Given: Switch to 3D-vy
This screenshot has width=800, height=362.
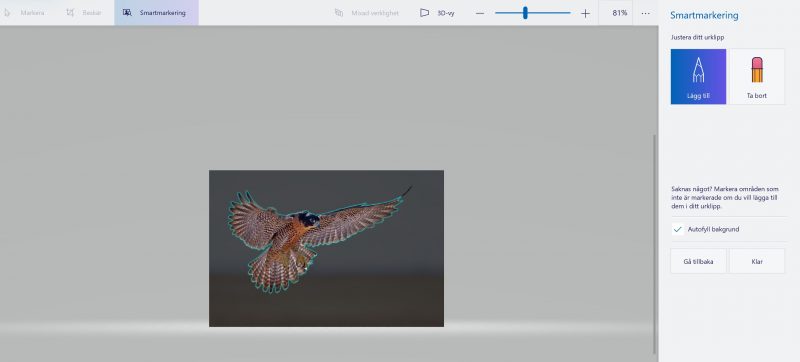Looking at the screenshot, I should (x=437, y=13).
